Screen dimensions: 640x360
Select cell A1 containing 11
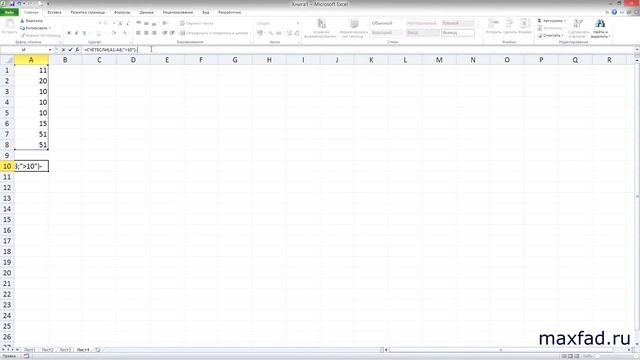pyautogui.click(x=31, y=70)
